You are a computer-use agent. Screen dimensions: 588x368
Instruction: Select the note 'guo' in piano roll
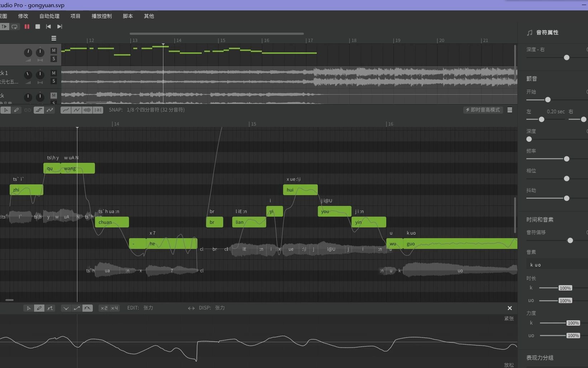[460, 244]
